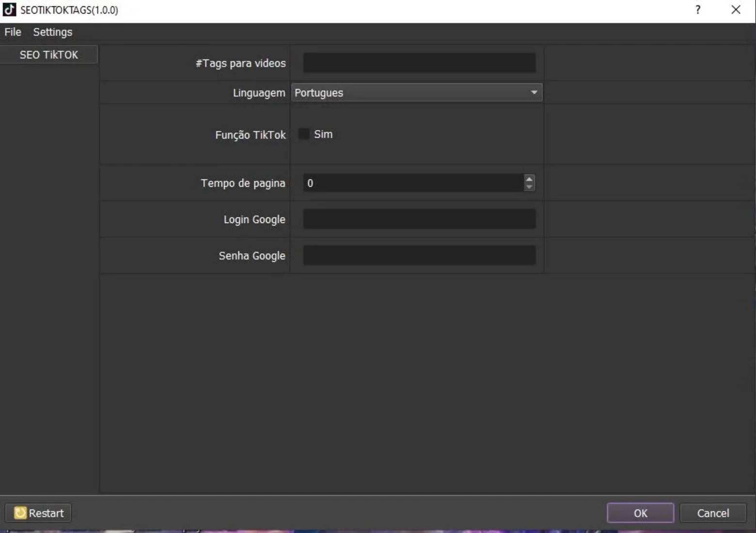Focus the #Tags para videos input field

[x=420, y=63]
